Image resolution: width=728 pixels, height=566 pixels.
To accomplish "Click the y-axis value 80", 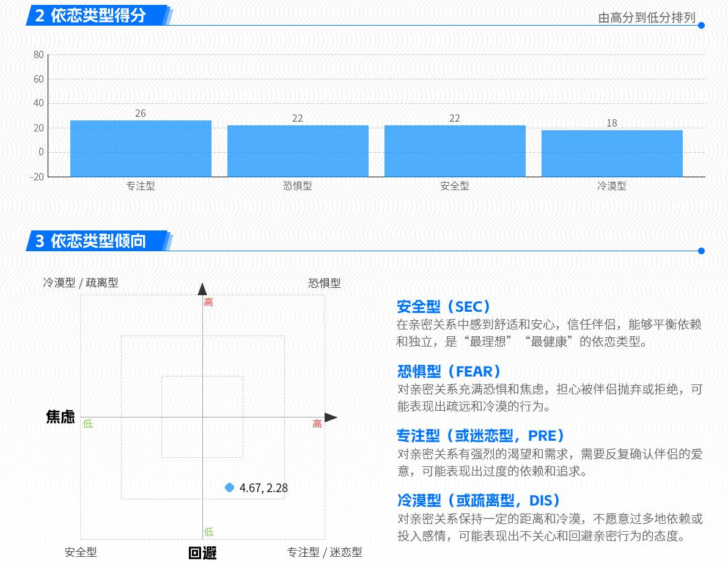I will 39,55.
